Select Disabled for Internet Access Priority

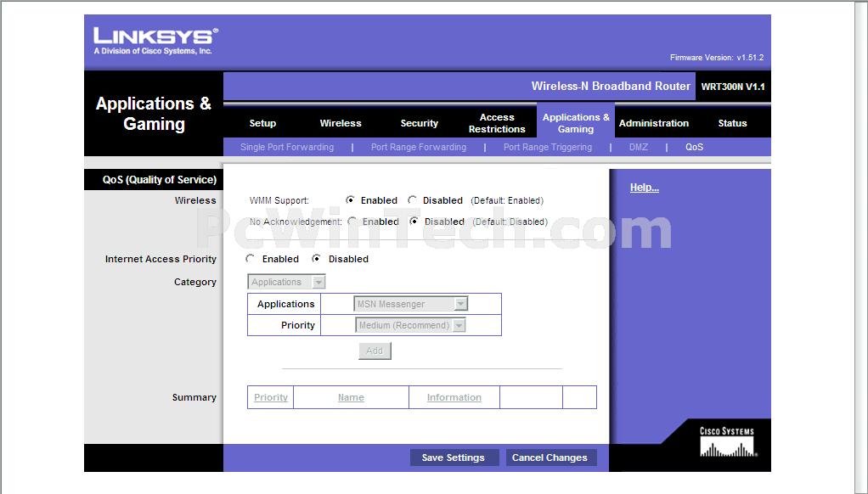click(316, 259)
